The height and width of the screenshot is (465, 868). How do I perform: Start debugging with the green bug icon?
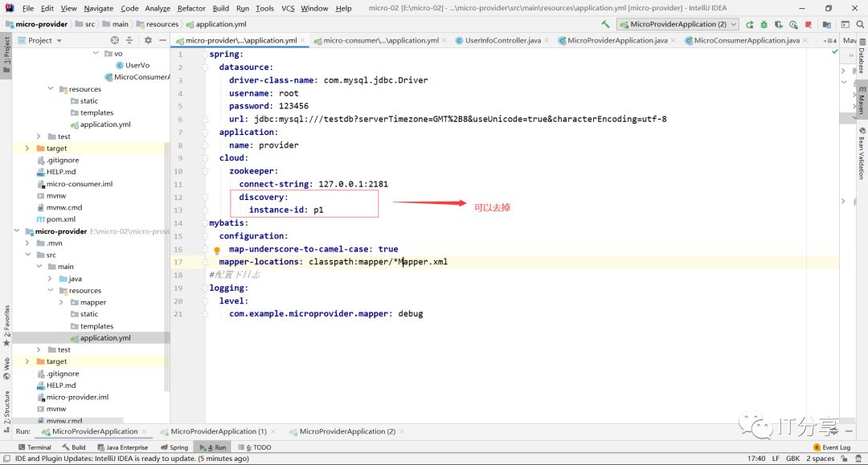pyautogui.click(x=764, y=24)
